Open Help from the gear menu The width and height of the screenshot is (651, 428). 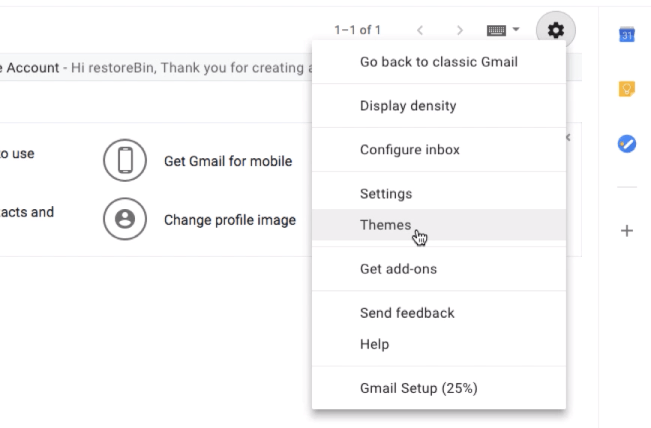point(439,344)
